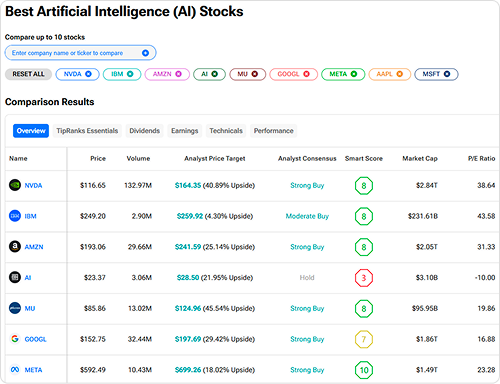Click the Meta logo icon in table
Screen dimensions: 500x384
[x=15, y=370]
